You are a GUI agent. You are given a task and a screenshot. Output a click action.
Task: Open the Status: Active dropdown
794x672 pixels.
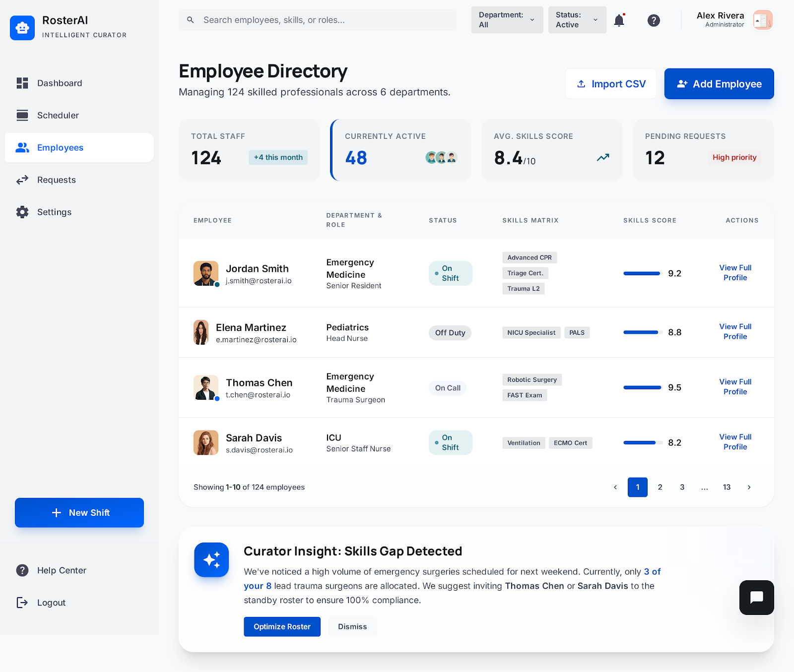577,20
